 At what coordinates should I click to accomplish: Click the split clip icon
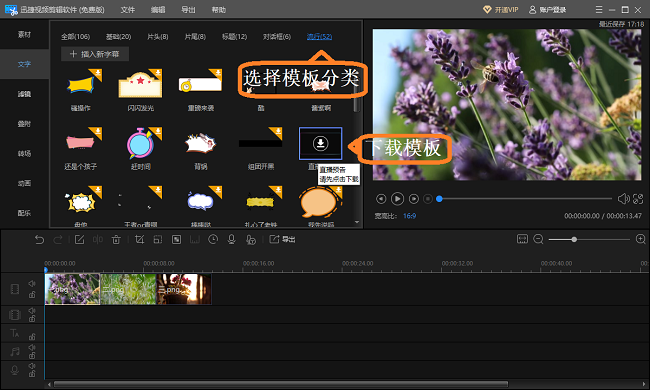click(x=98, y=240)
